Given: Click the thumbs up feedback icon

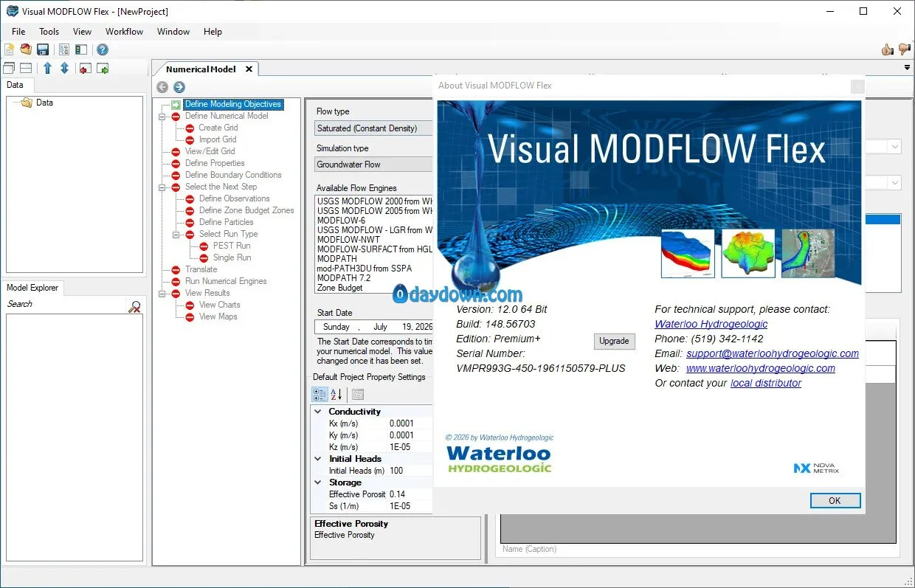Looking at the screenshot, I should [888, 49].
